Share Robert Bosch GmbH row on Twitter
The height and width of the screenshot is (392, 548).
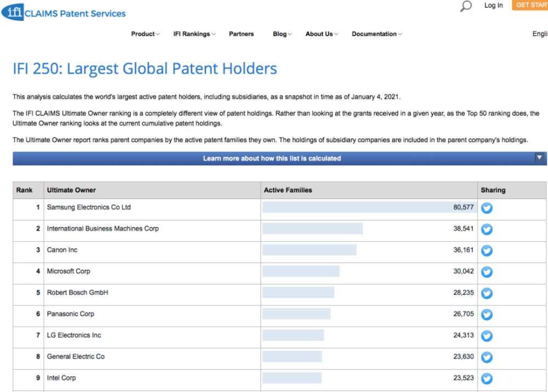click(x=487, y=293)
